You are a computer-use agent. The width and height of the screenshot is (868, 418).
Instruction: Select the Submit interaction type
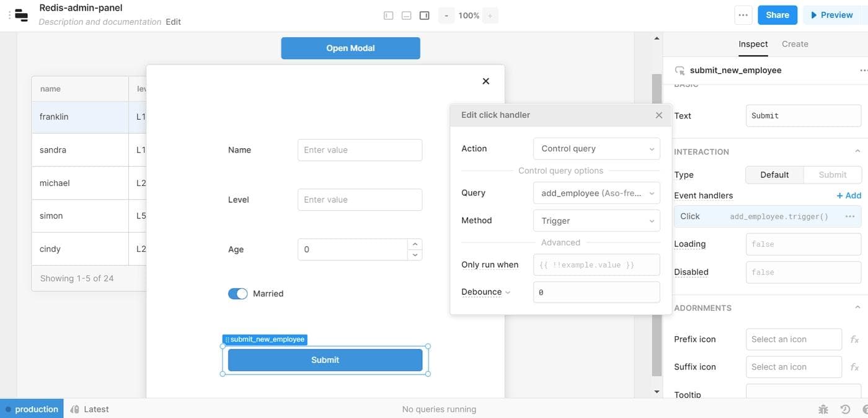(x=832, y=175)
